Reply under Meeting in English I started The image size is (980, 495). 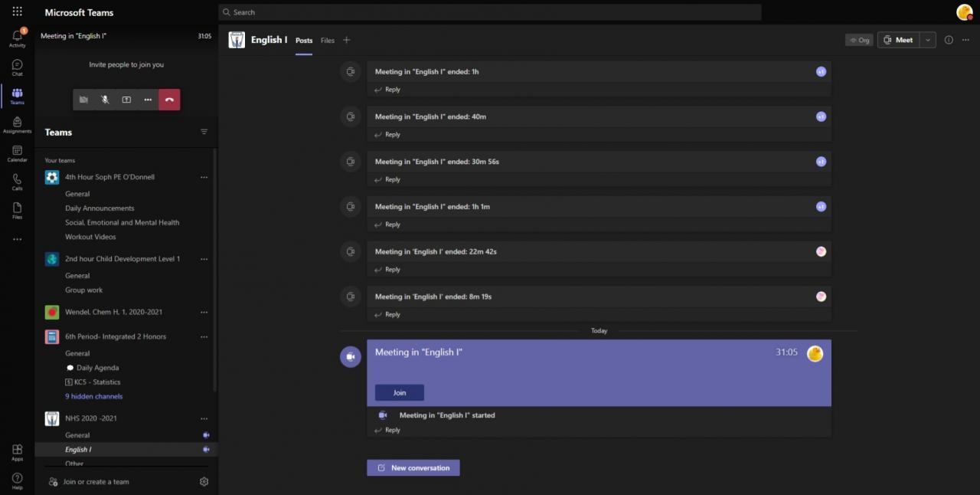click(387, 430)
